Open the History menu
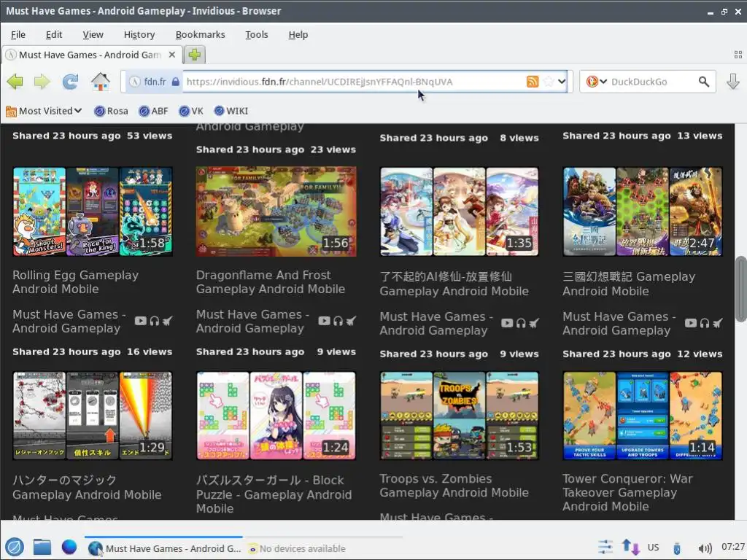Viewport: 747px width, 560px height. tap(139, 35)
